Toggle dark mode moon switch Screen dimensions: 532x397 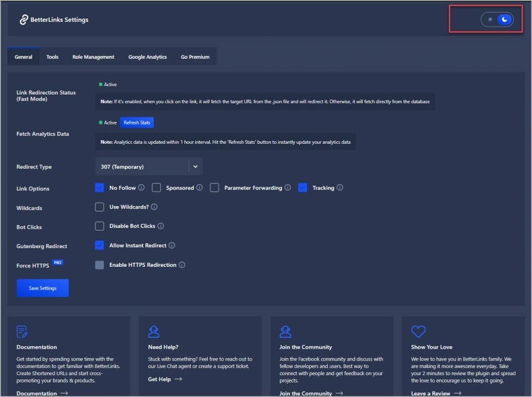(504, 20)
